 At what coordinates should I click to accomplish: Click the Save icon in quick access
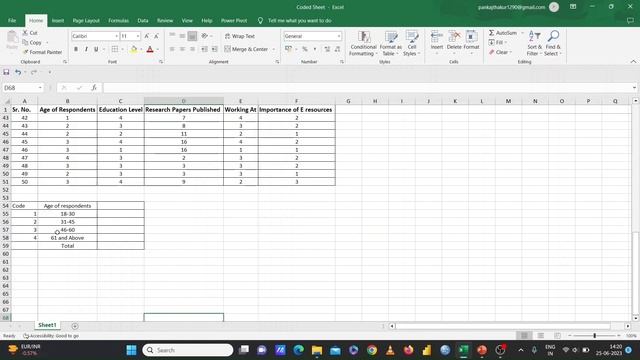click(x=6, y=72)
